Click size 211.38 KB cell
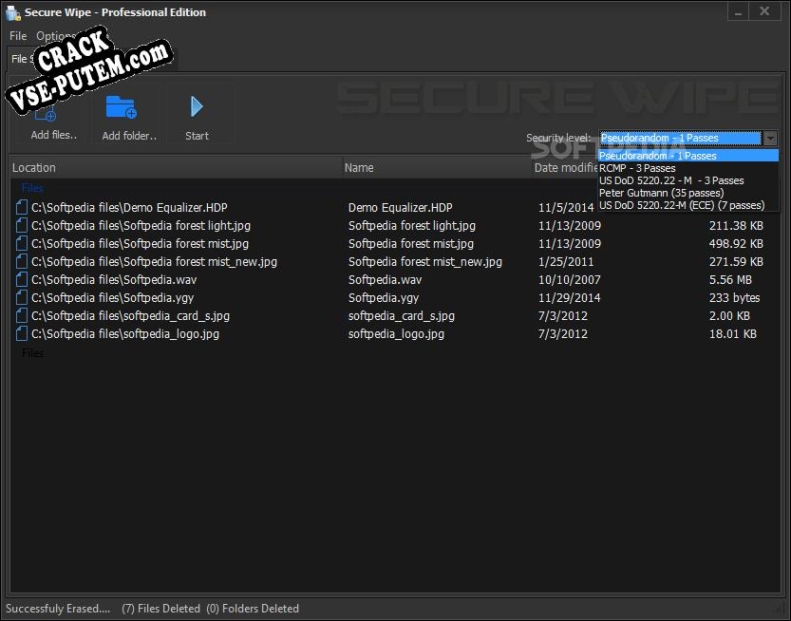 point(736,225)
